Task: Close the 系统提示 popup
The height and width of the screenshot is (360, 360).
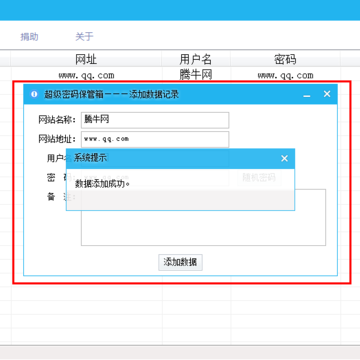Action: pyautogui.click(x=284, y=159)
